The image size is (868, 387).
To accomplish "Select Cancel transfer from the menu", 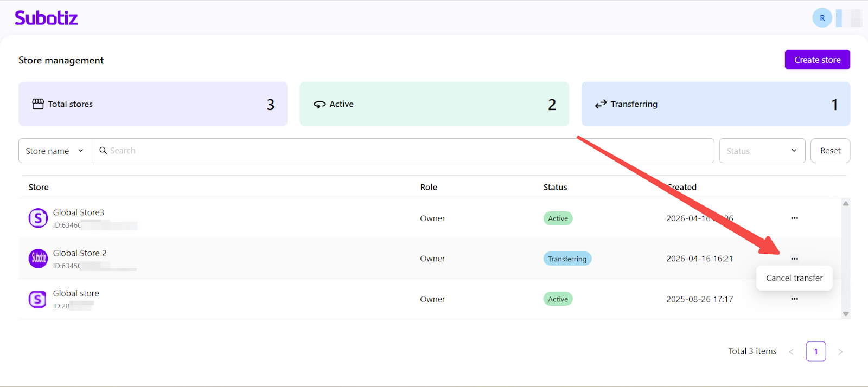I will click(x=794, y=278).
